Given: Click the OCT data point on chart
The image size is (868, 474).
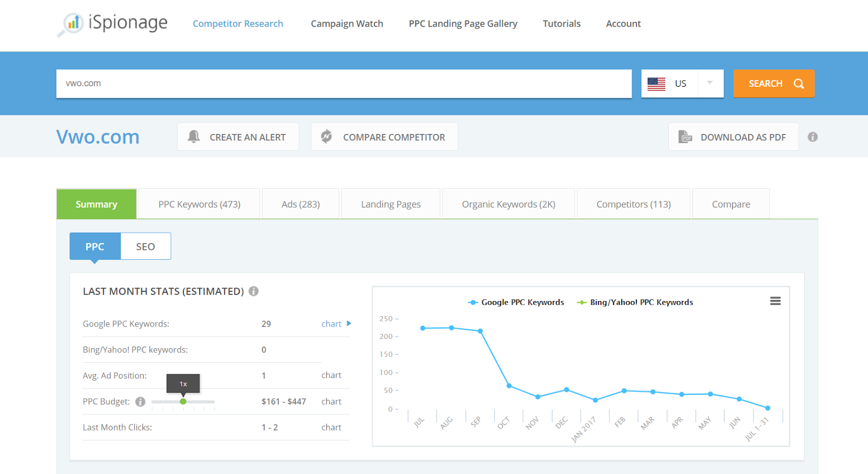Looking at the screenshot, I should pyautogui.click(x=509, y=386).
